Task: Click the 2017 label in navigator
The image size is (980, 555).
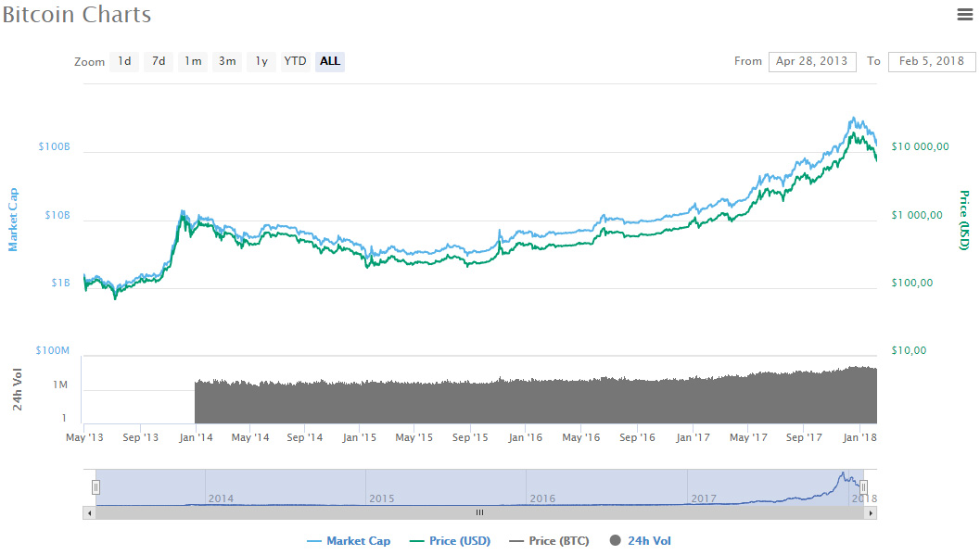Action: 703,498
